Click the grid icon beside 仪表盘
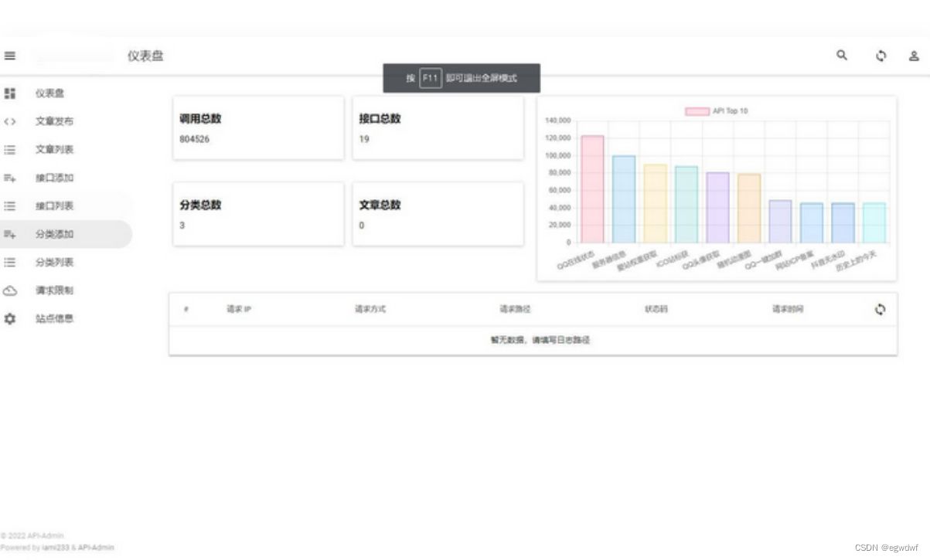 pos(10,93)
